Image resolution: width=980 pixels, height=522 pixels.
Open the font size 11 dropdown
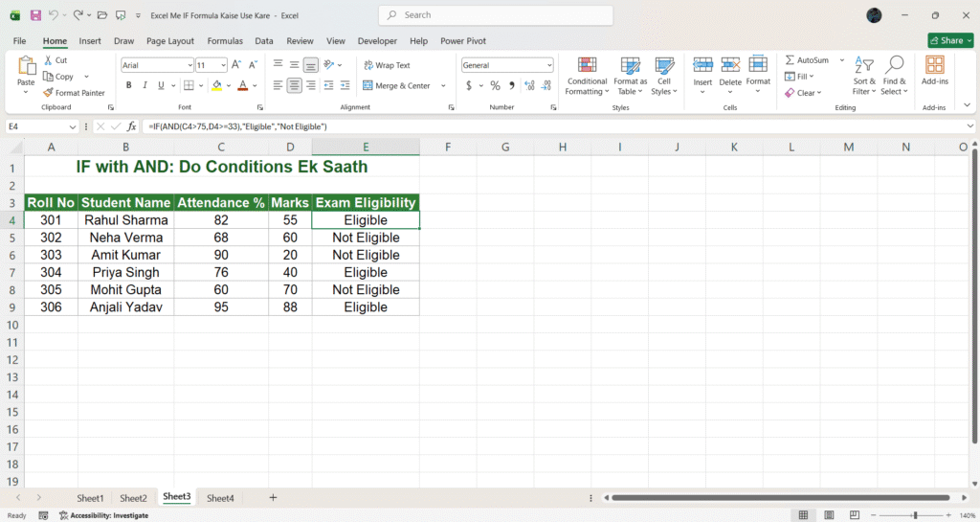[x=223, y=65]
